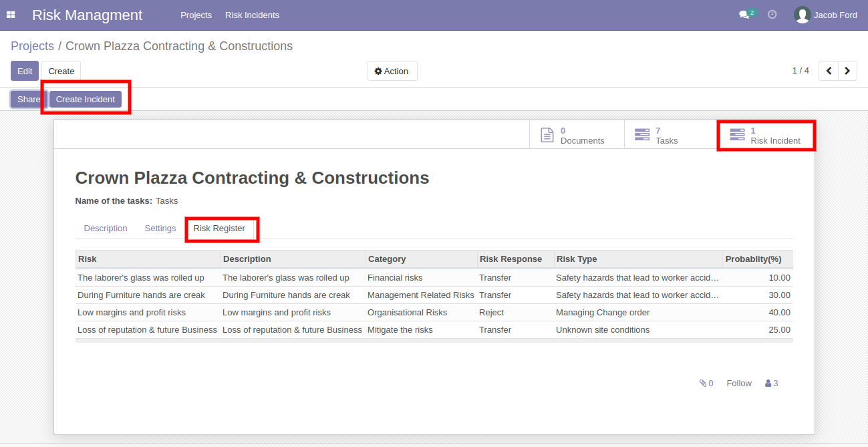Open the Action dropdown menu
The width and height of the screenshot is (868, 447).
392,71
